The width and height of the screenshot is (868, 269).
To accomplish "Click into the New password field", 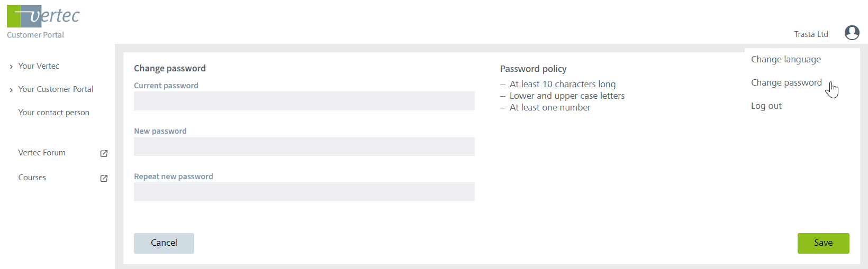I will (x=304, y=146).
